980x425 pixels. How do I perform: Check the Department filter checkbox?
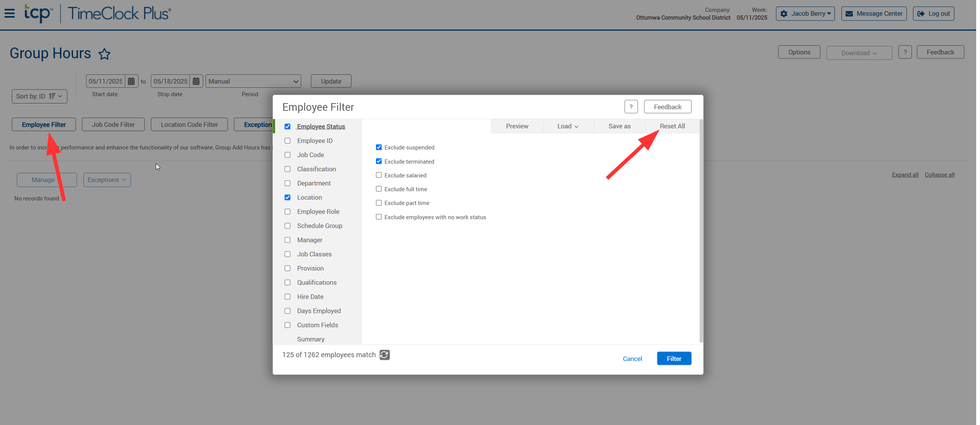(x=287, y=183)
